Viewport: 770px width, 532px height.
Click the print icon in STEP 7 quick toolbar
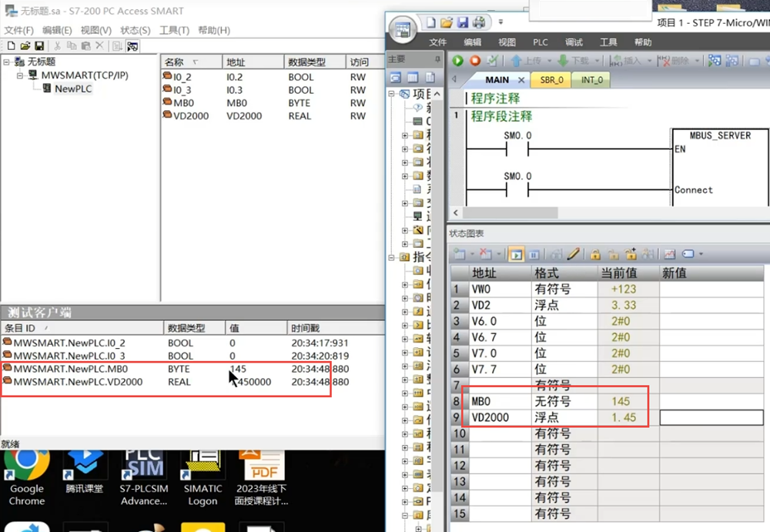tap(479, 22)
